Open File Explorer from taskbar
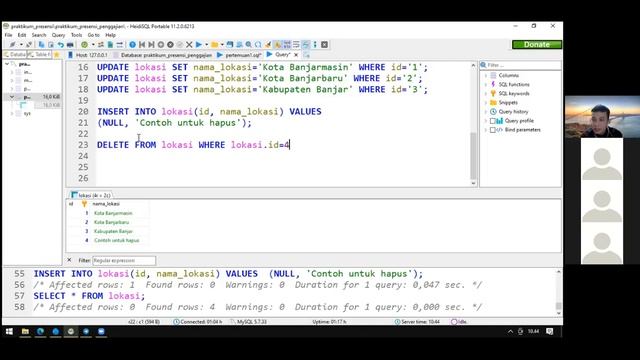 click(25, 331)
